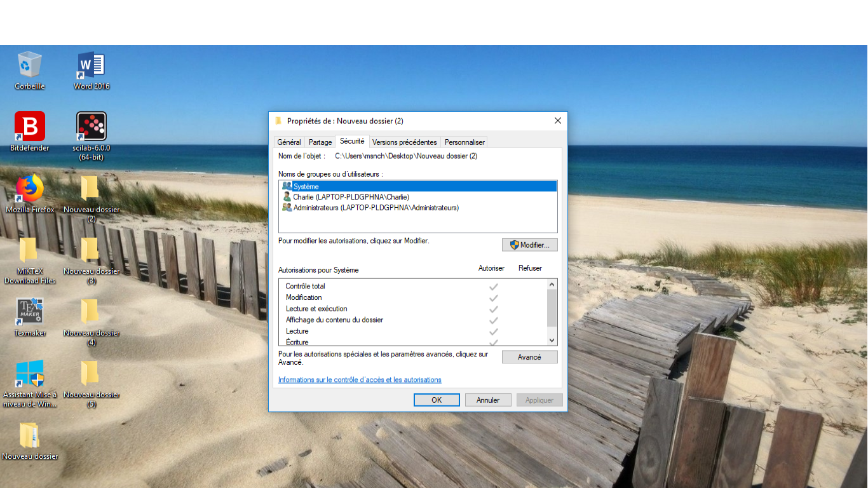This screenshot has height=488, width=868.
Task: Select the unnumbered Nouveau dossier zipped folder
Action: point(29,440)
